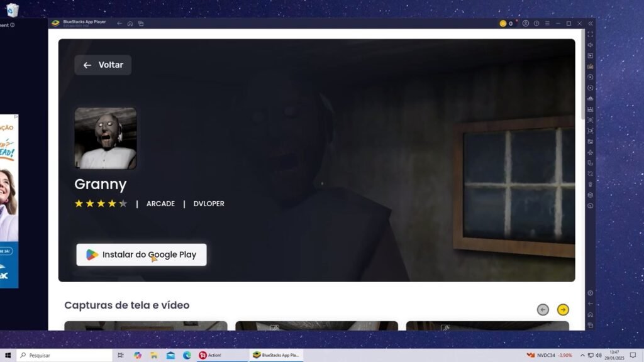The height and width of the screenshot is (362, 644).
Task: Click the install APK icon in sidebar
Action: click(590, 99)
